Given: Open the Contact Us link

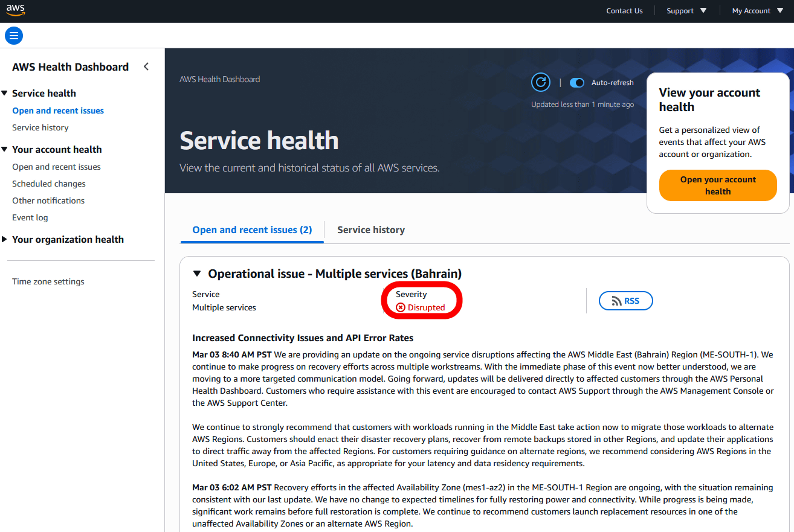Looking at the screenshot, I should click(624, 11).
